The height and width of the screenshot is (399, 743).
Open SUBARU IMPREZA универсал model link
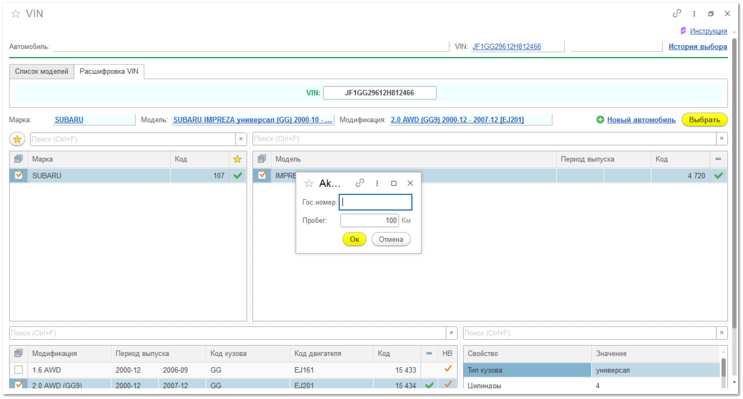point(252,120)
